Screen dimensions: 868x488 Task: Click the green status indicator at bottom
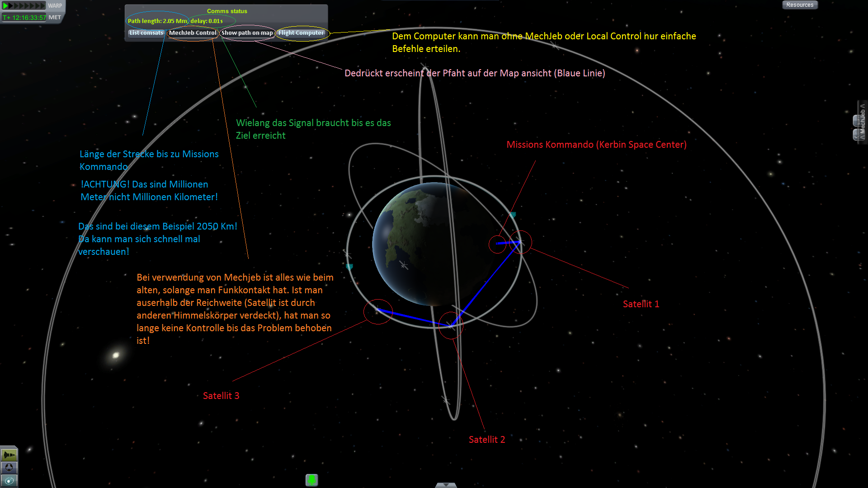[311, 480]
